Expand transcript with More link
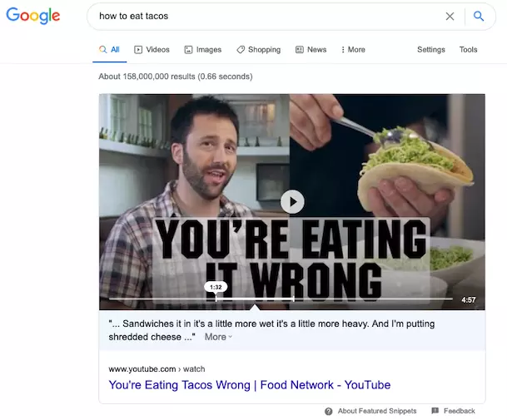This screenshot has height=420, width=507. [218, 337]
